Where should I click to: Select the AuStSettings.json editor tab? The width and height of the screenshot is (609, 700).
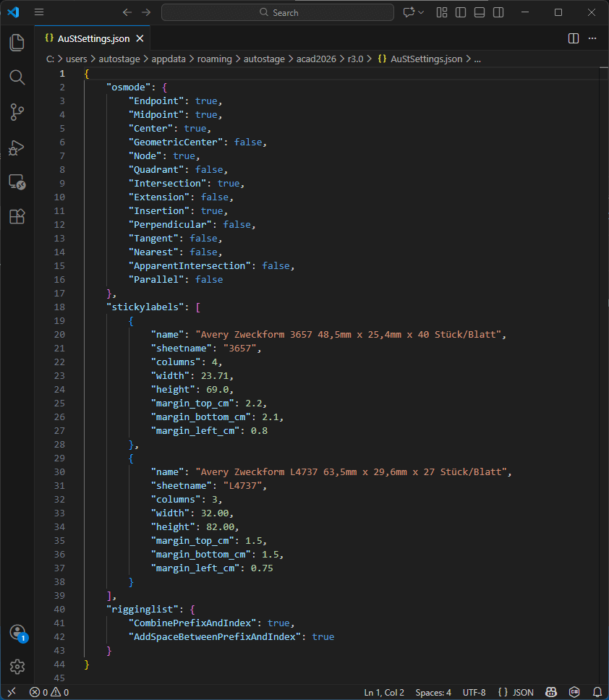[93, 38]
